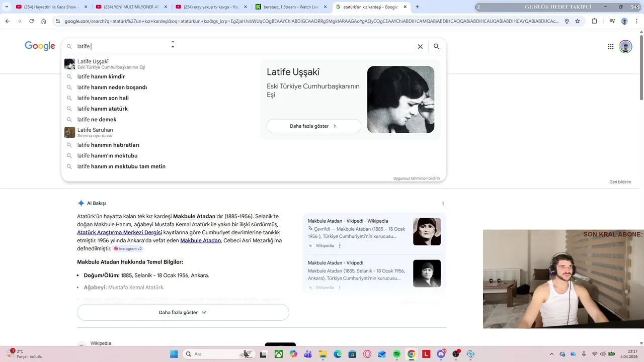The image size is (644, 362).
Task: Open the extensions puzzle icon
Action: pos(595,21)
